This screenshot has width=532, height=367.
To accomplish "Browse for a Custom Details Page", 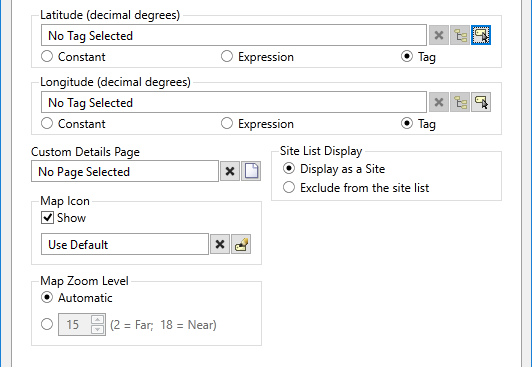I will click(251, 171).
